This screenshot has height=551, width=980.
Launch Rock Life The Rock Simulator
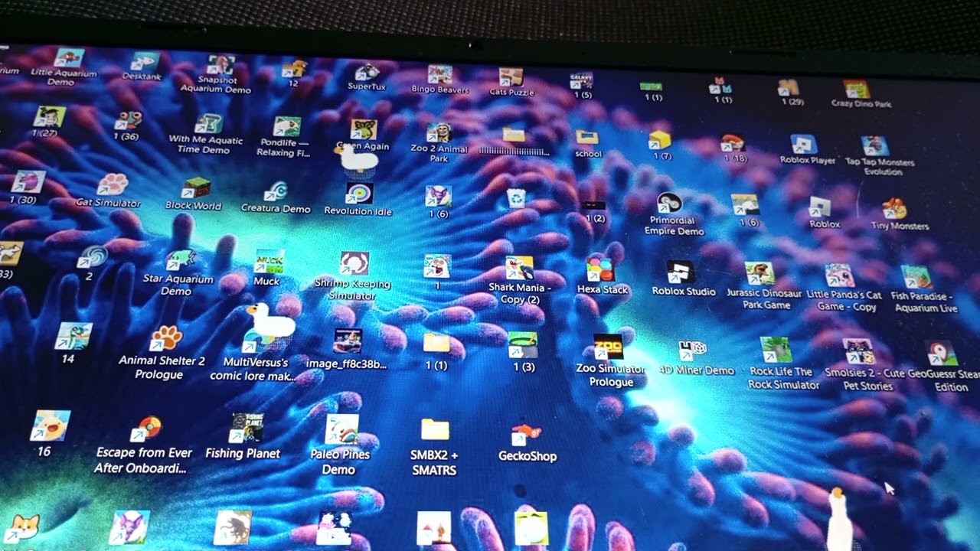(776, 350)
